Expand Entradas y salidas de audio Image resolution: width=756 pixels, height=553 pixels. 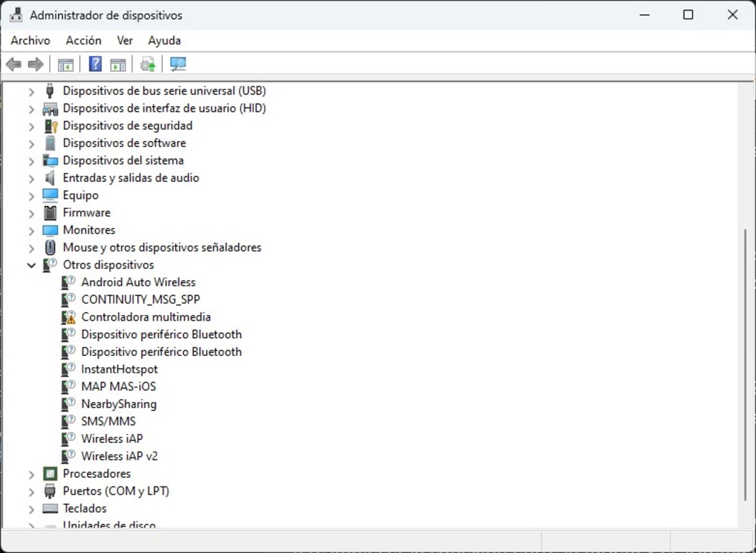click(x=31, y=178)
